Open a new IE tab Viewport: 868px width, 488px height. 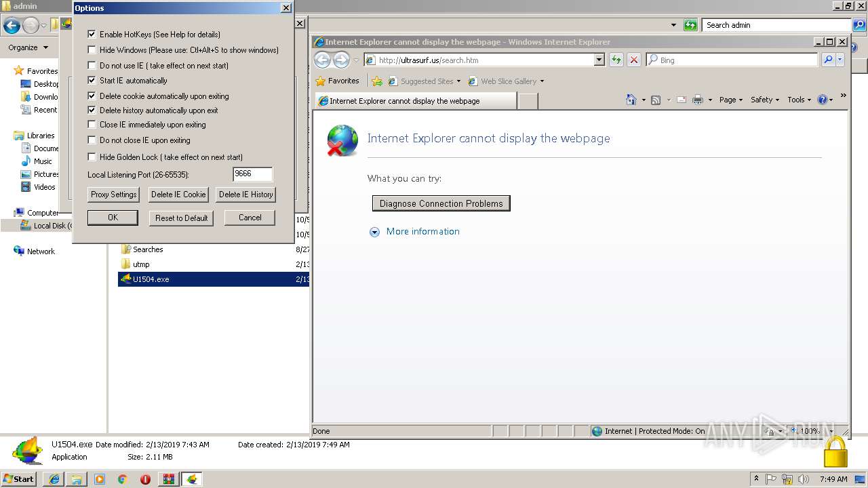(528, 101)
